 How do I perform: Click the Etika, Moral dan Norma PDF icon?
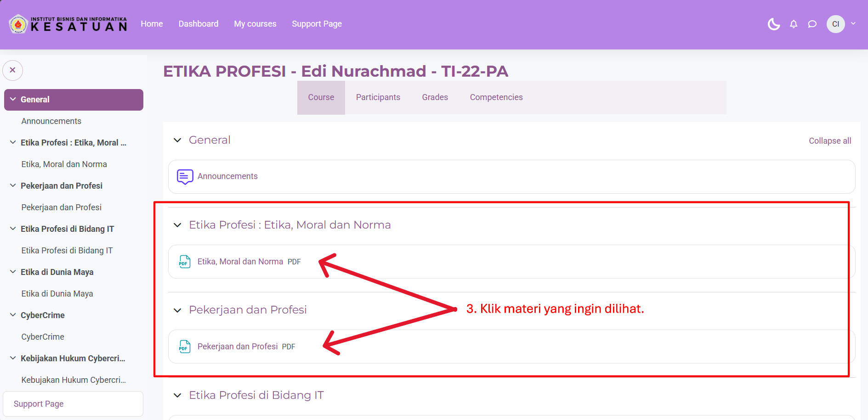(x=185, y=262)
